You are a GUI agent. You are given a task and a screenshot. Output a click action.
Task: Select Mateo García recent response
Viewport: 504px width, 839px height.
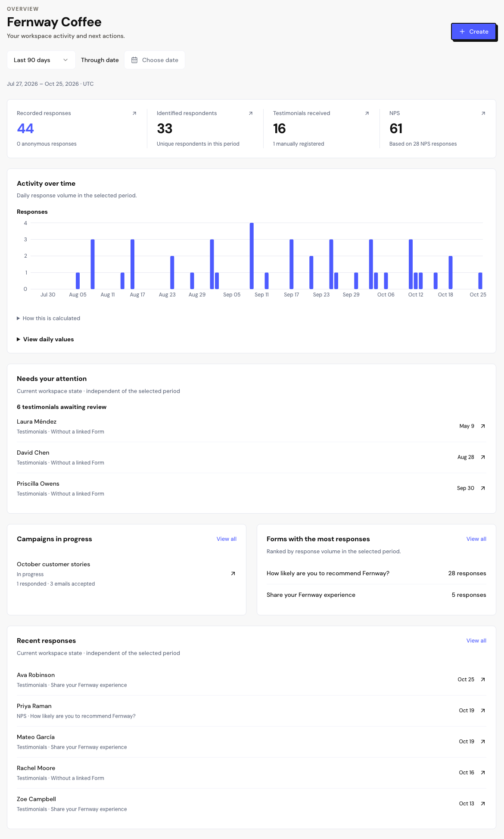[252, 742]
